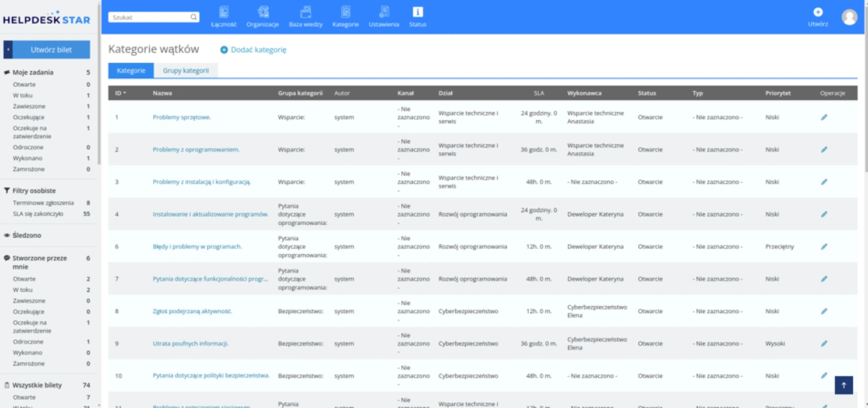This screenshot has height=408, width=868.
Task: Open the user profile avatar
Action: pos(849,17)
